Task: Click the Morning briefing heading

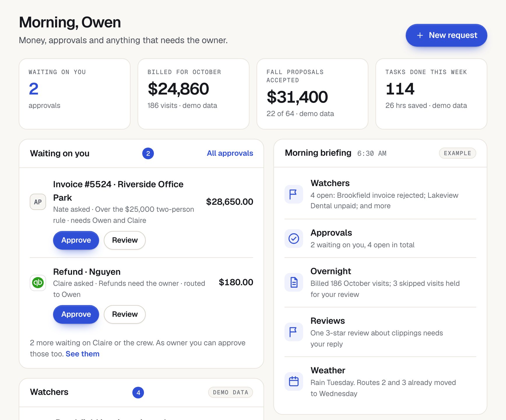Action: pyautogui.click(x=318, y=153)
